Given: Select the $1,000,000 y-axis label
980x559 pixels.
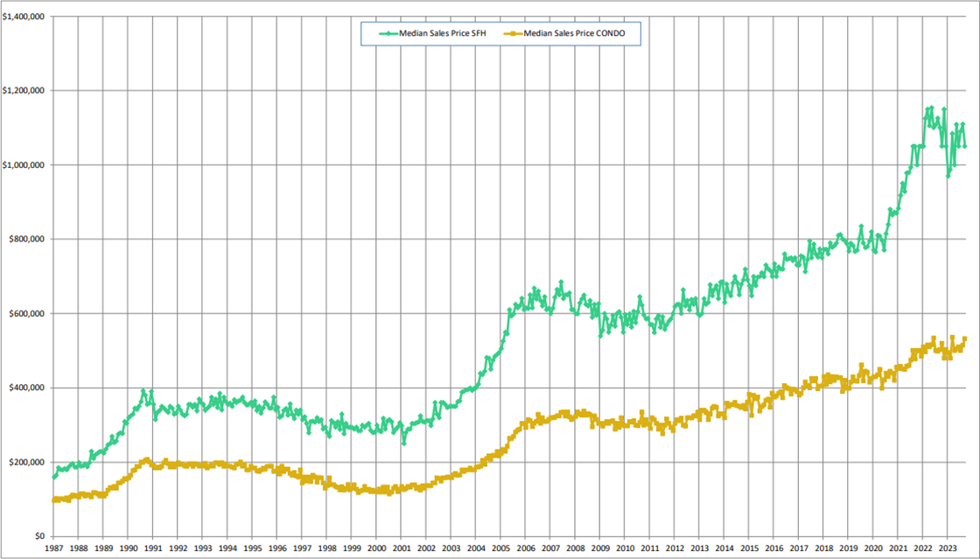Looking at the screenshot, I should coord(24,165).
